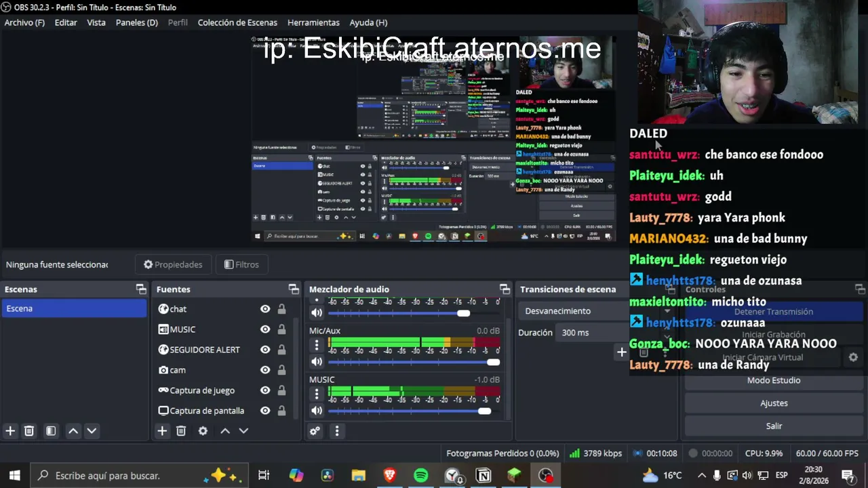Mute the Mic/Aux audio channel
This screenshot has width=868, height=488.
point(317,362)
